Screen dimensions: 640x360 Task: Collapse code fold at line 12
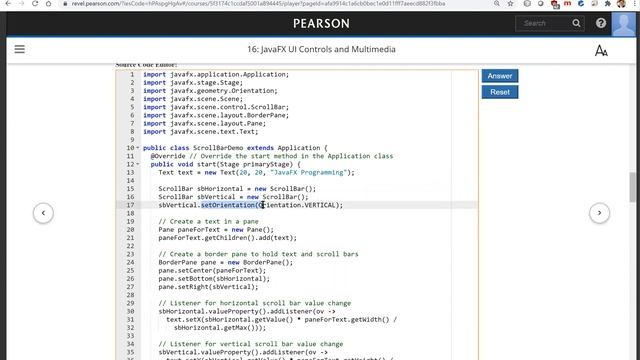point(138,164)
